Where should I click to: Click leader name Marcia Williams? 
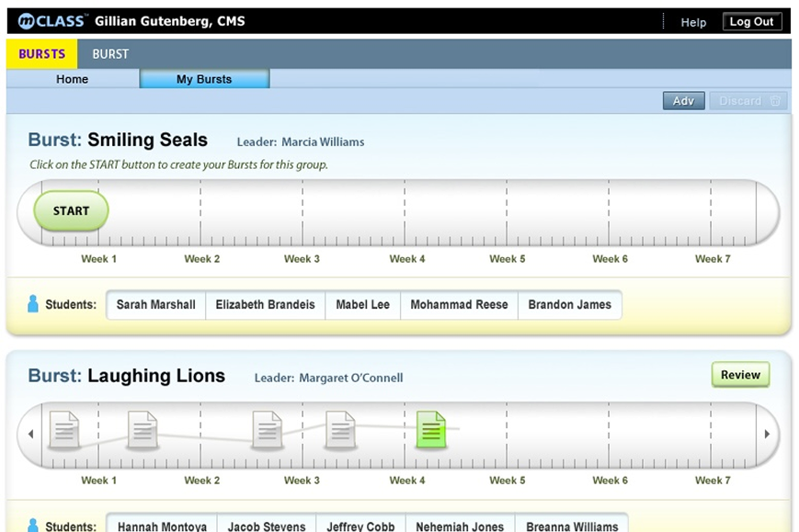[323, 142]
